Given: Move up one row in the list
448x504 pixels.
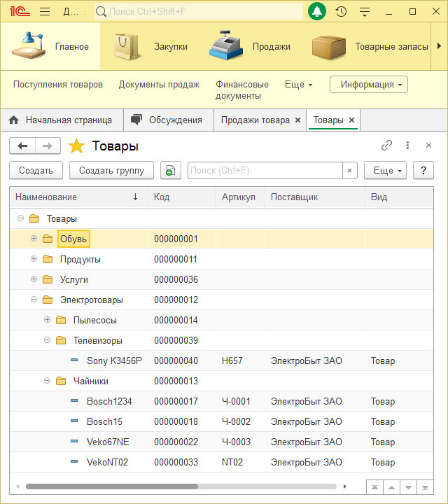Looking at the screenshot, I should (x=391, y=487).
